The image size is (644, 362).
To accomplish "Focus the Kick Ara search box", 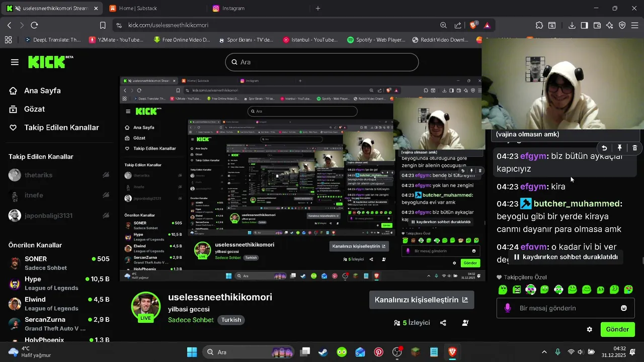I will click(x=322, y=62).
